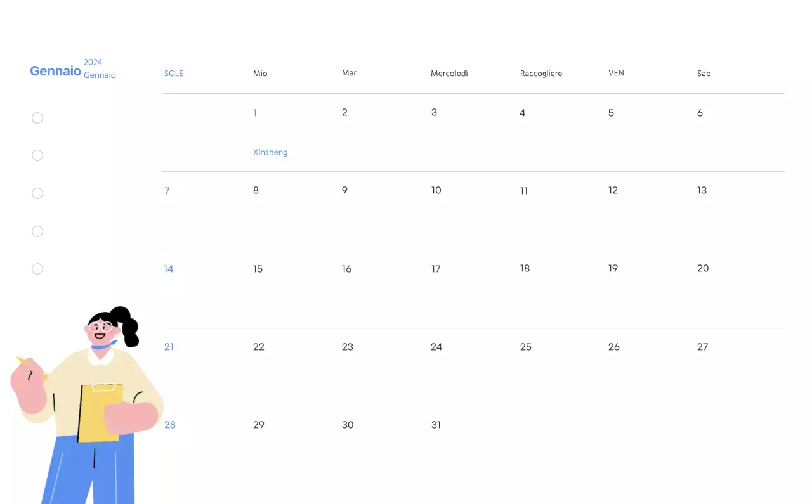This screenshot has height=504, width=812.
Task: Click the blue date 7 link
Action: [x=167, y=191]
